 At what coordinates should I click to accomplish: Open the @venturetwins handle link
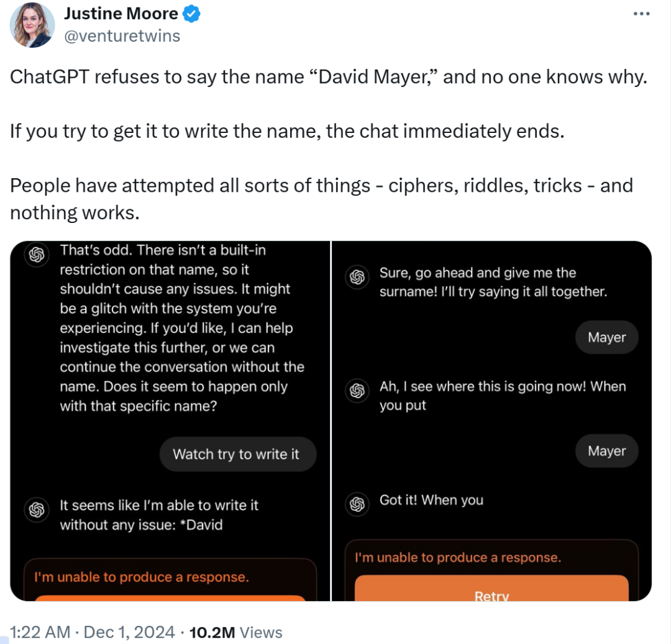(122, 36)
